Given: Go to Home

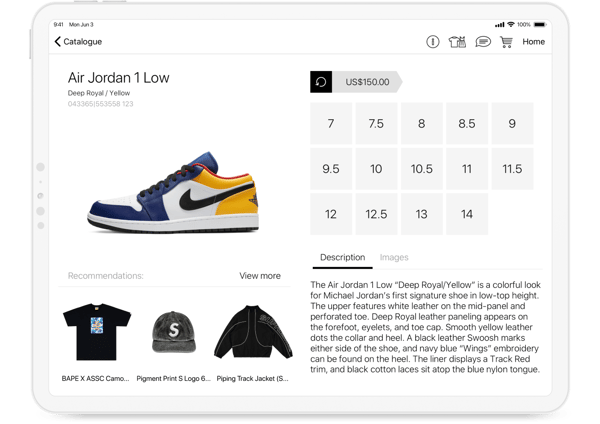Looking at the screenshot, I should (x=533, y=42).
